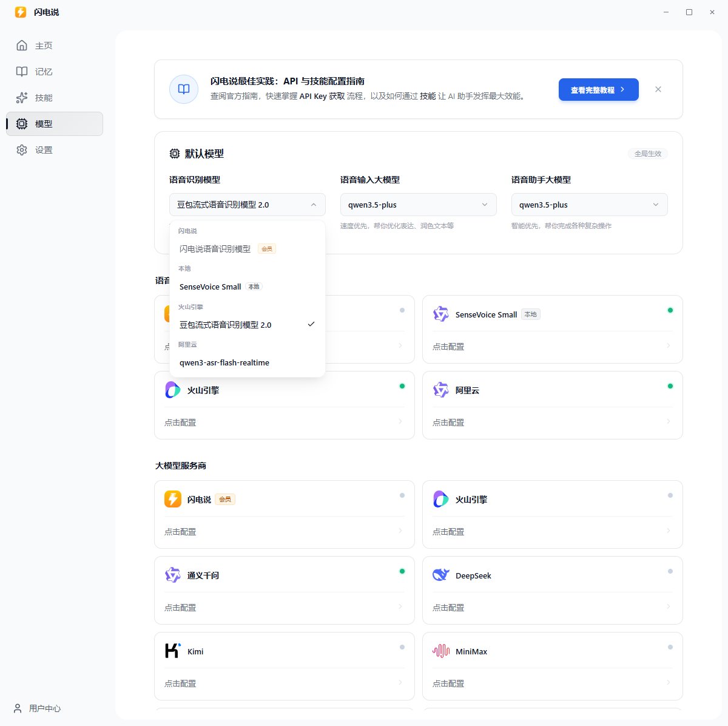Open the 语音助手大模型 dropdown
Viewport: 728px width, 726px height.
pos(590,205)
